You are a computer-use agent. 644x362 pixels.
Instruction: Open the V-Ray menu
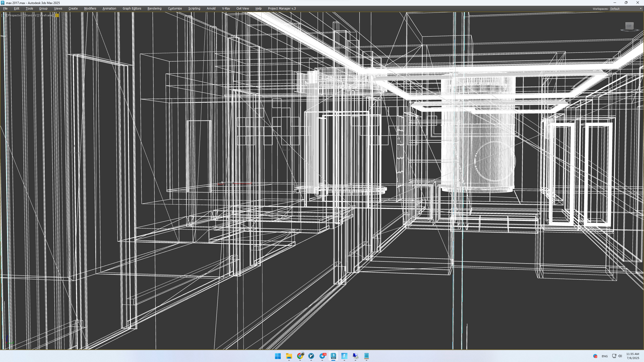pos(226,9)
